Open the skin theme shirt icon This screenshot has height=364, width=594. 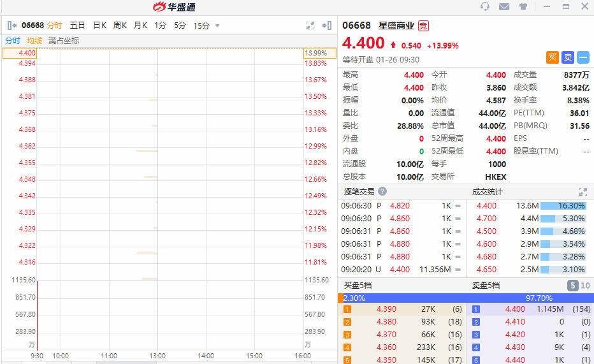(x=523, y=7)
